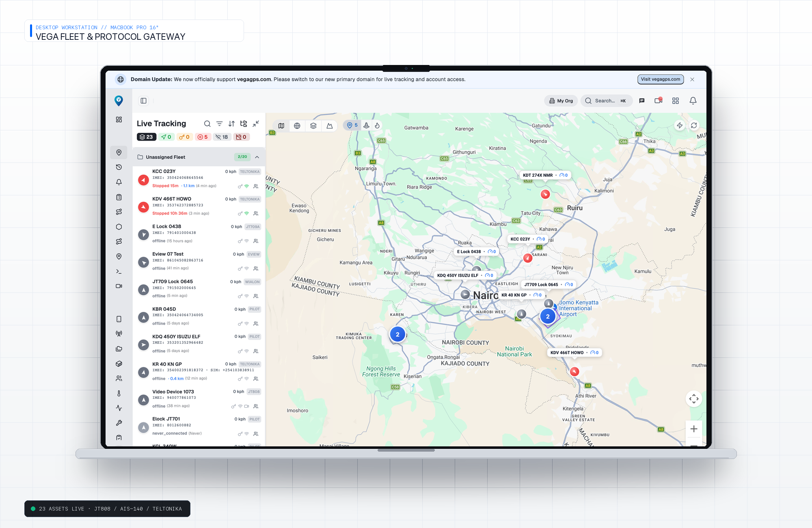Image resolution: width=812 pixels, height=528 pixels.
Task: Open the history item in left sidebar
Action: [x=119, y=167]
